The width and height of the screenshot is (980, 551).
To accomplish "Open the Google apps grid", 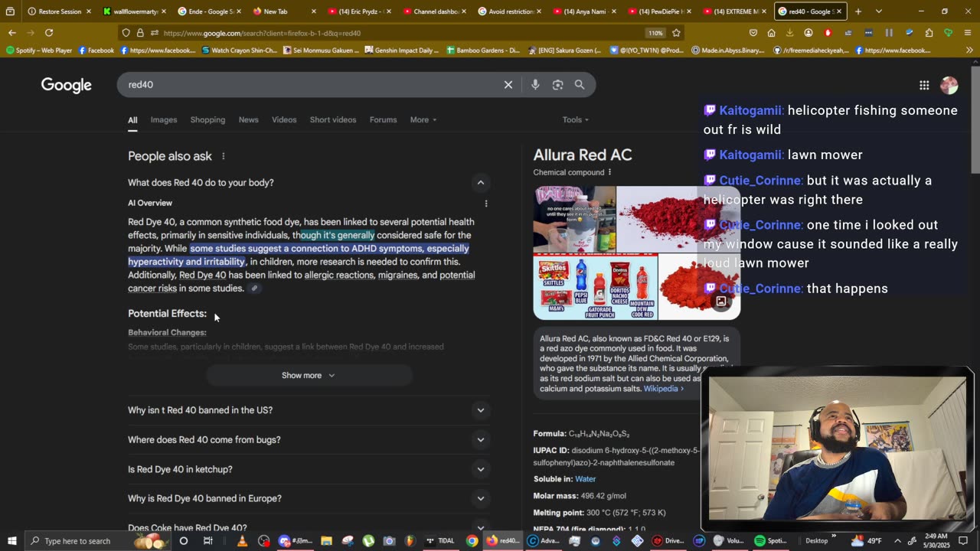I will (x=924, y=86).
